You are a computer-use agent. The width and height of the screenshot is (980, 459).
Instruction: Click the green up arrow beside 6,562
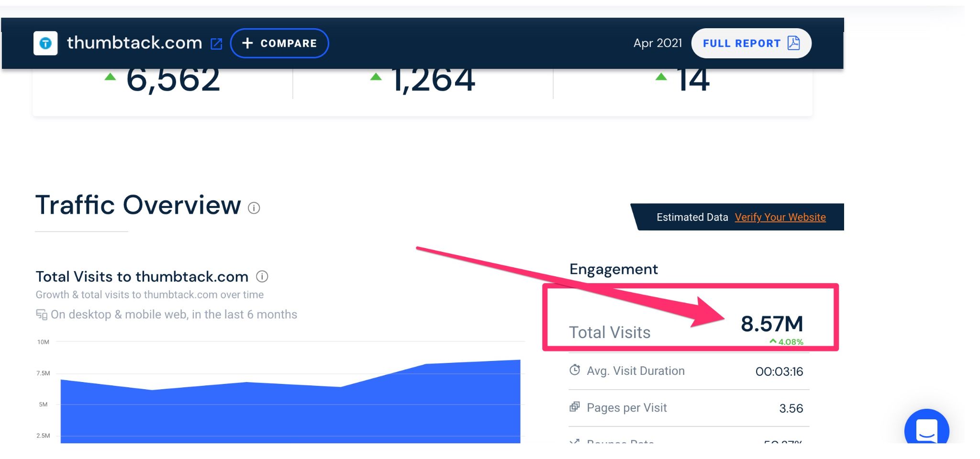coord(110,77)
